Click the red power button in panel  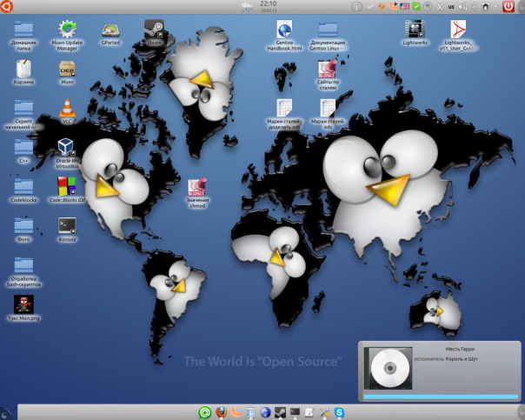(508, 7)
